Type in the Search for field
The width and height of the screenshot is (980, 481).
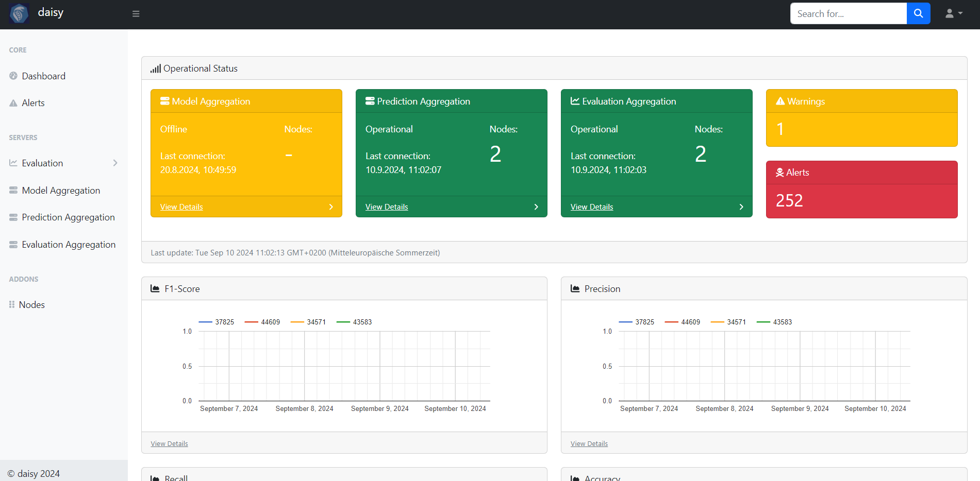tap(848, 14)
